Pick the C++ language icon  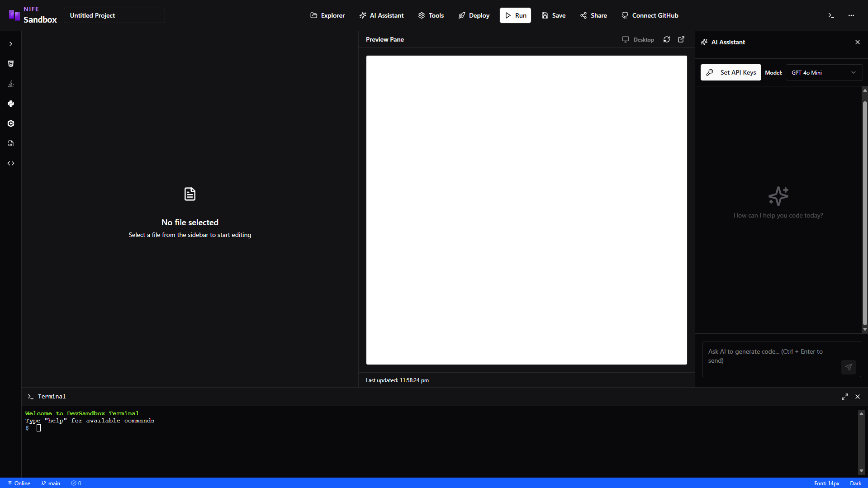[11, 123]
